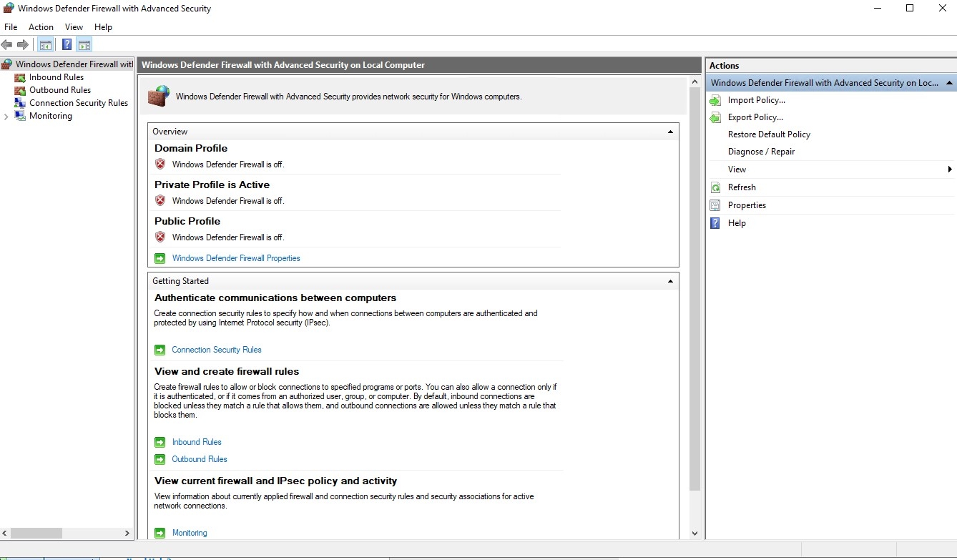Click the Connection Security Rules link
Screen dimensions: 957x560
(x=217, y=350)
